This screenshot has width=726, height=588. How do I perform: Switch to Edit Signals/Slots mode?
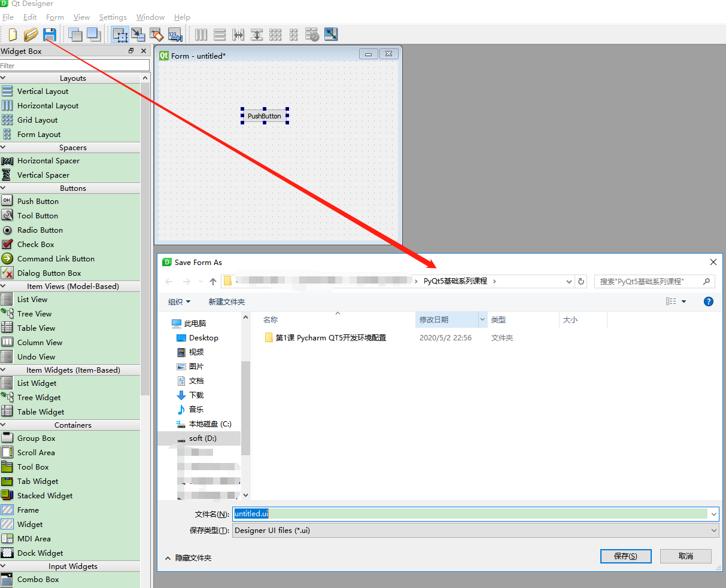pos(138,35)
